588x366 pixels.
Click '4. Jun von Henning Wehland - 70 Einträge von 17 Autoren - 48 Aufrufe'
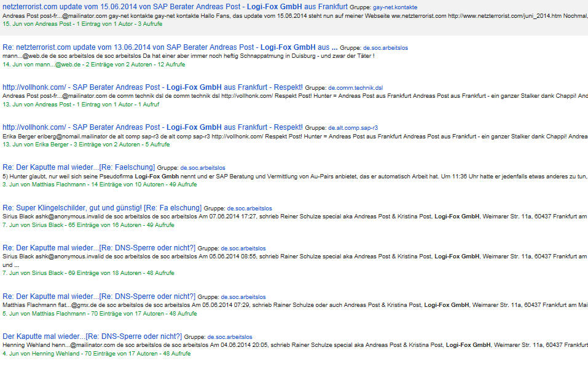tap(96, 354)
